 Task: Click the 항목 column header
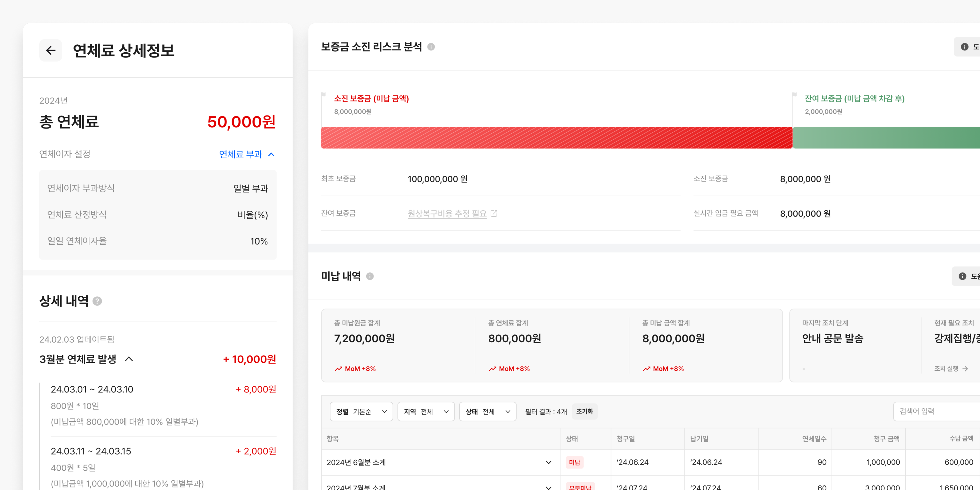(x=441, y=439)
